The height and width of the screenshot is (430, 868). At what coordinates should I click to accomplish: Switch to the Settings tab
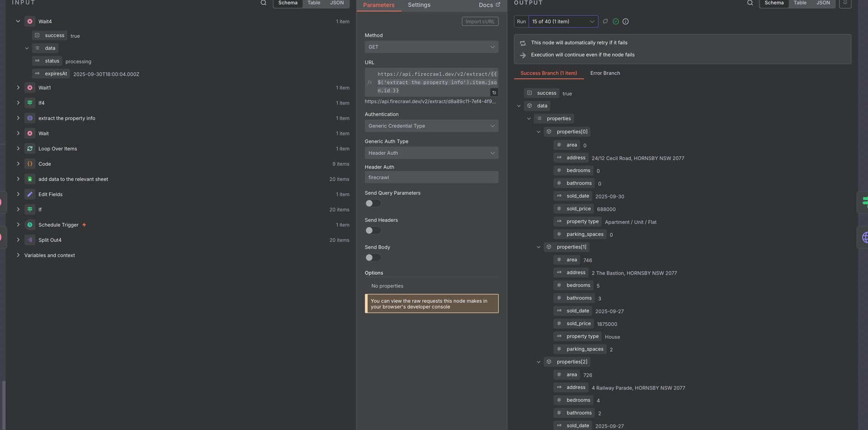[419, 5]
